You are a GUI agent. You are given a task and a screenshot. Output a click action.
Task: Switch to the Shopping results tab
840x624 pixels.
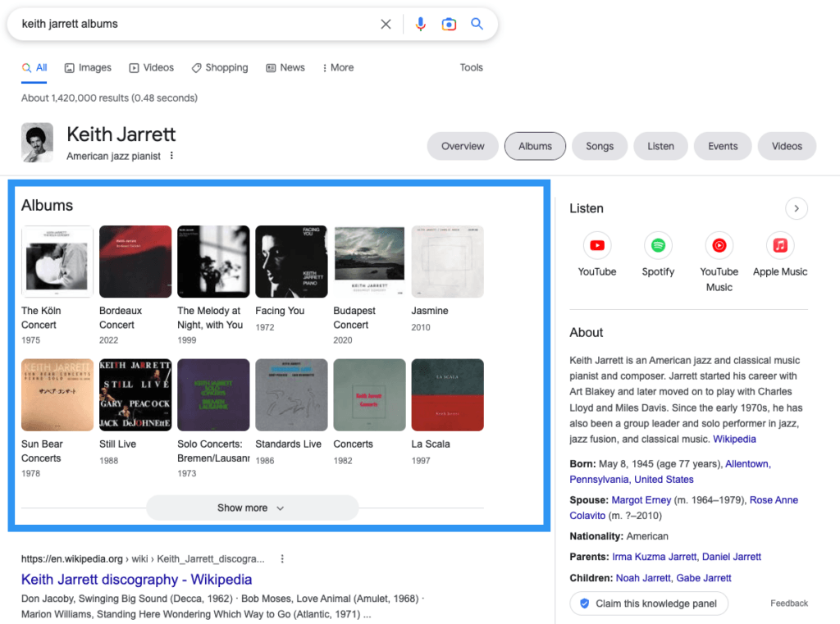click(220, 67)
